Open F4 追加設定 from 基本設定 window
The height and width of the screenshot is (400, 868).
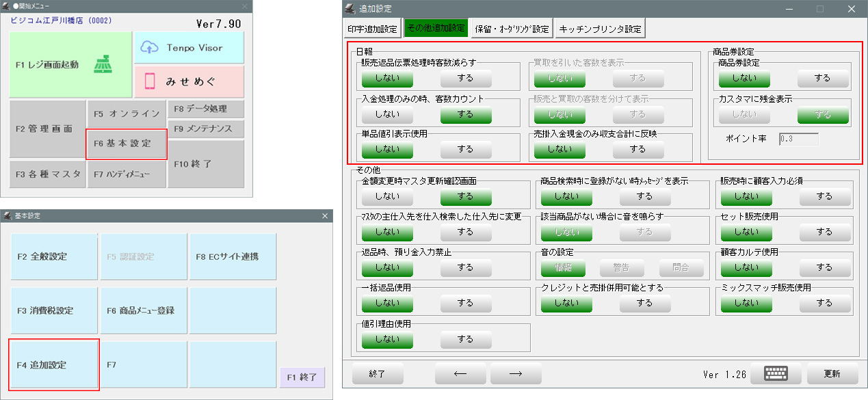54,365
